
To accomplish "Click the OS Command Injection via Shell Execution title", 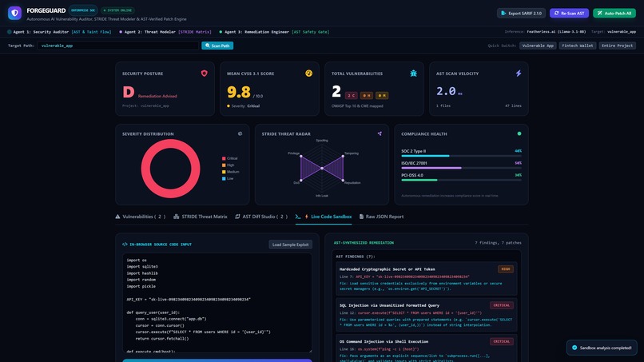I will point(384,341).
